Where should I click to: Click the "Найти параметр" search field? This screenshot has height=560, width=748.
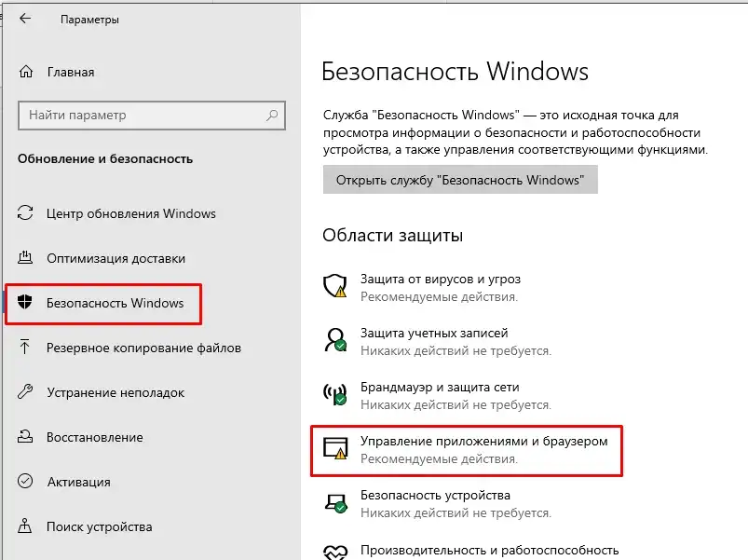[152, 115]
